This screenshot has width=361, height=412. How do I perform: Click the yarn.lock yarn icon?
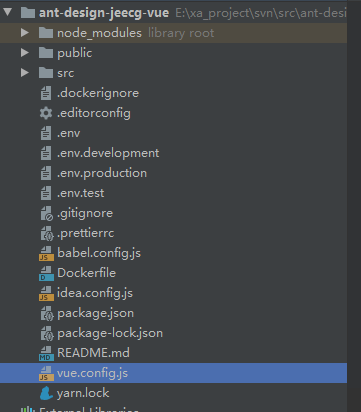(46, 393)
